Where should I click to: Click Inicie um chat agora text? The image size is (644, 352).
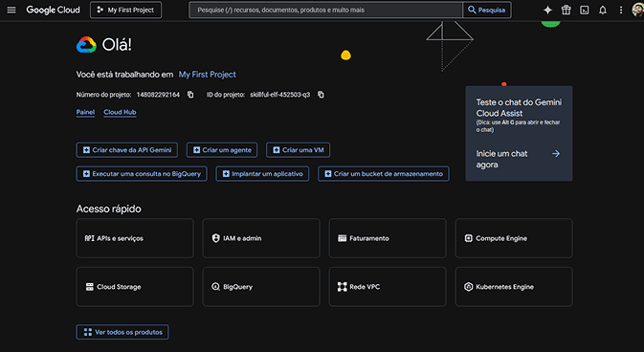[x=501, y=159]
